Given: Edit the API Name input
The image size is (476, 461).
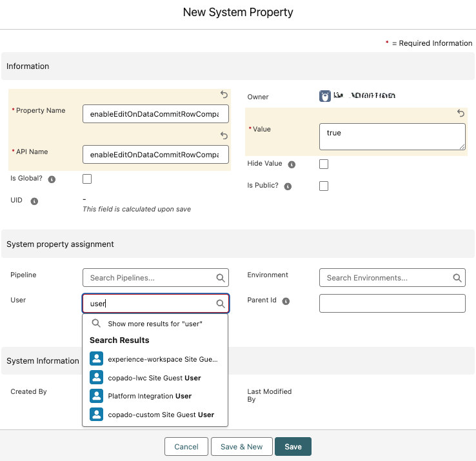Looking at the screenshot, I should click(x=155, y=155).
